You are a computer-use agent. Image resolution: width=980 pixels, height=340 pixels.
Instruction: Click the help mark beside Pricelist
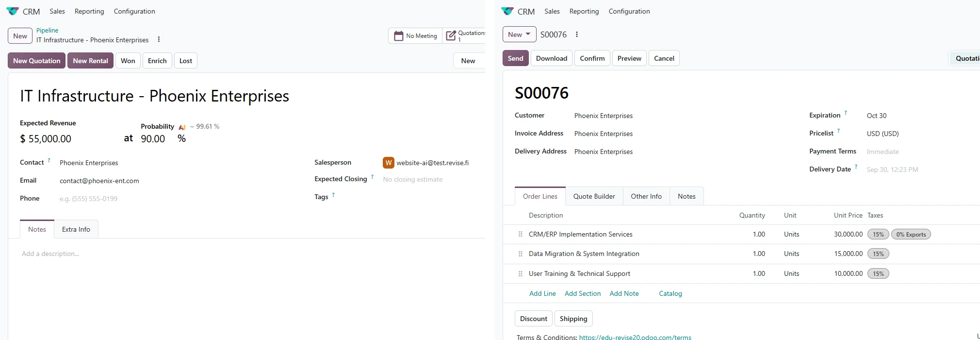[838, 131]
